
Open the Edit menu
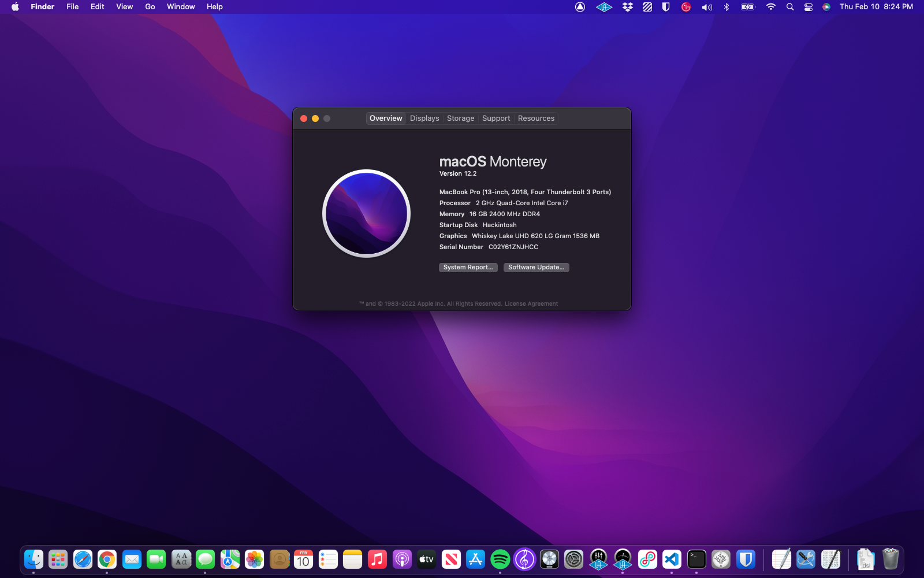[97, 7]
